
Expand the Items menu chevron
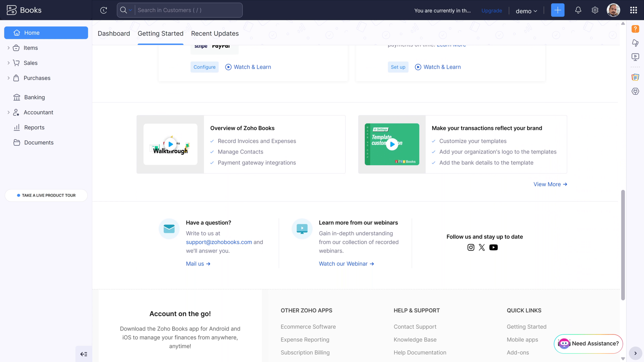[8, 48]
